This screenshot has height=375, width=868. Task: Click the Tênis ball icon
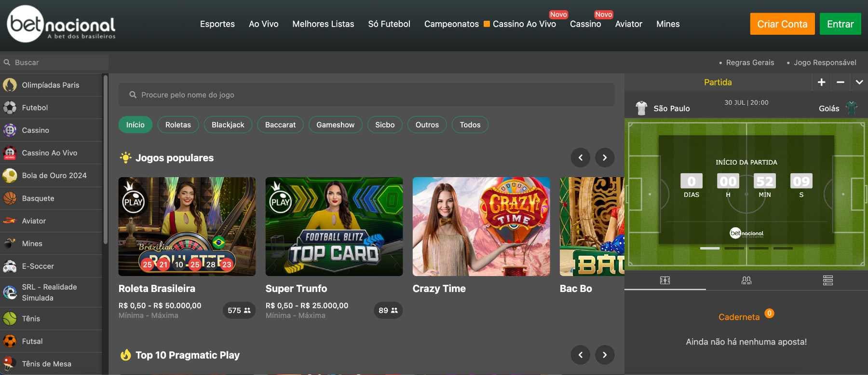[x=10, y=319]
